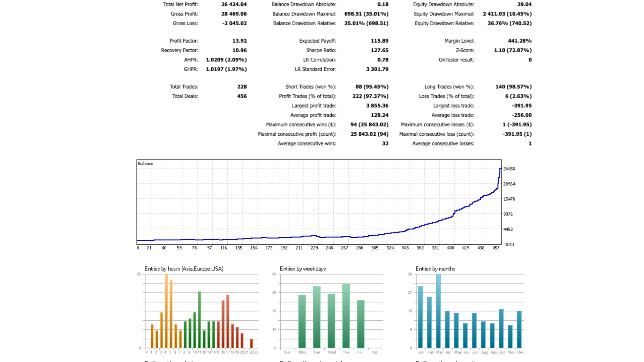Click the Balance label in the chart

pyautogui.click(x=146, y=164)
